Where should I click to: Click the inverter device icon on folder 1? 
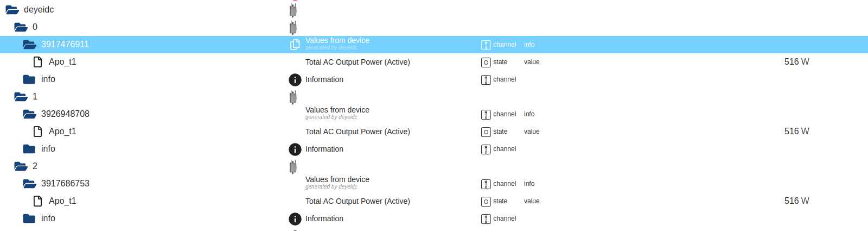pyautogui.click(x=293, y=97)
